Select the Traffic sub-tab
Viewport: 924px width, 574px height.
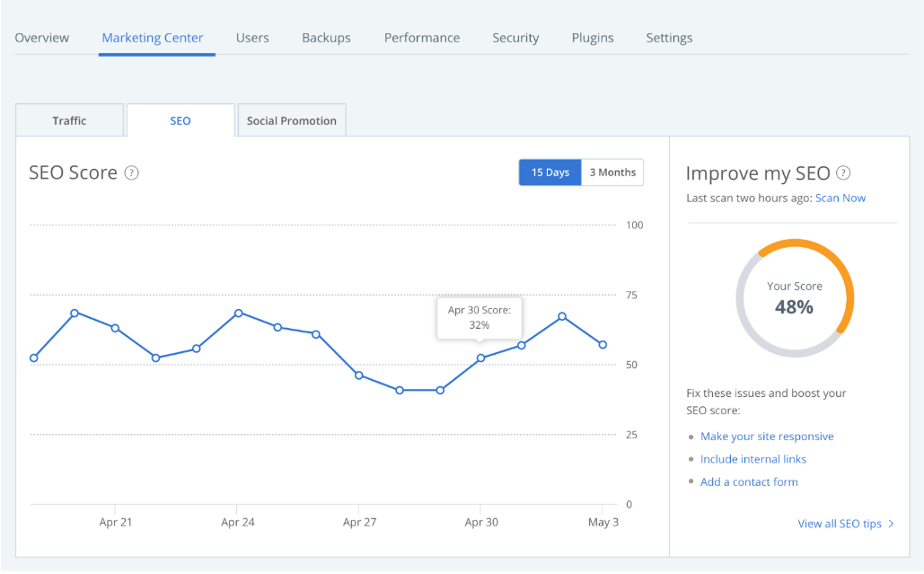coord(69,120)
